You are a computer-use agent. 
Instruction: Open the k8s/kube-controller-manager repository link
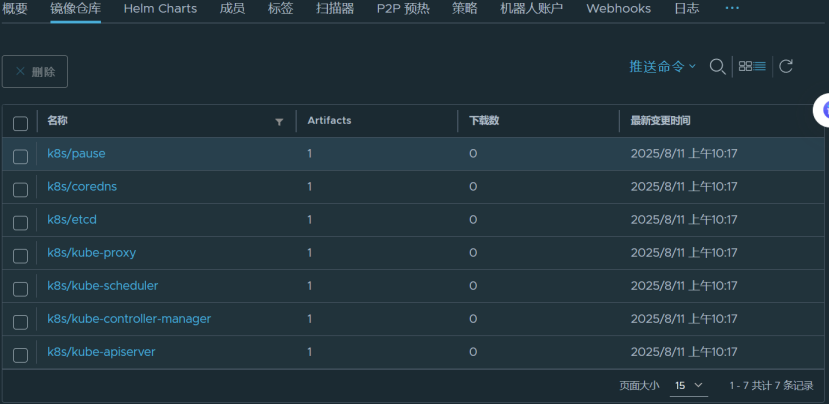point(129,319)
